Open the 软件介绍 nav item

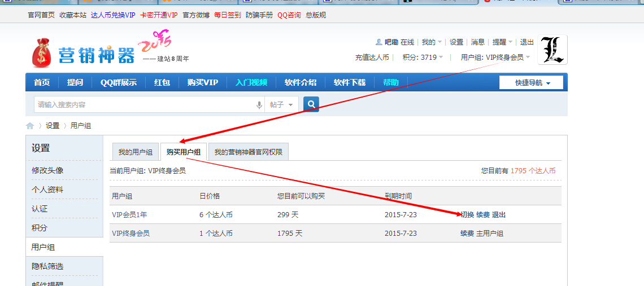301,82
